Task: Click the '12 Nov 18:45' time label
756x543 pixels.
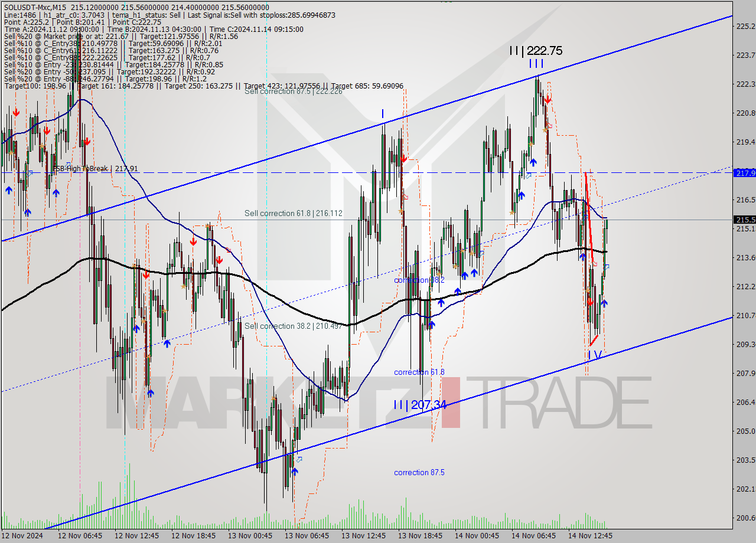Action: [x=194, y=536]
